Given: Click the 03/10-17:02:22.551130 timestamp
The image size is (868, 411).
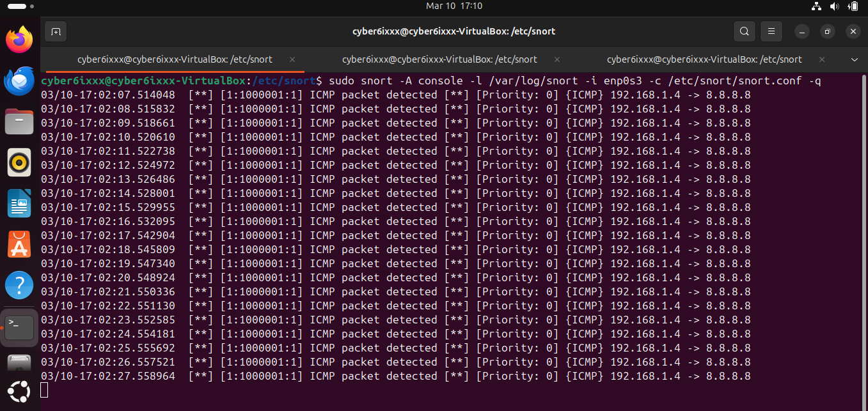Looking at the screenshot, I should 108,306.
